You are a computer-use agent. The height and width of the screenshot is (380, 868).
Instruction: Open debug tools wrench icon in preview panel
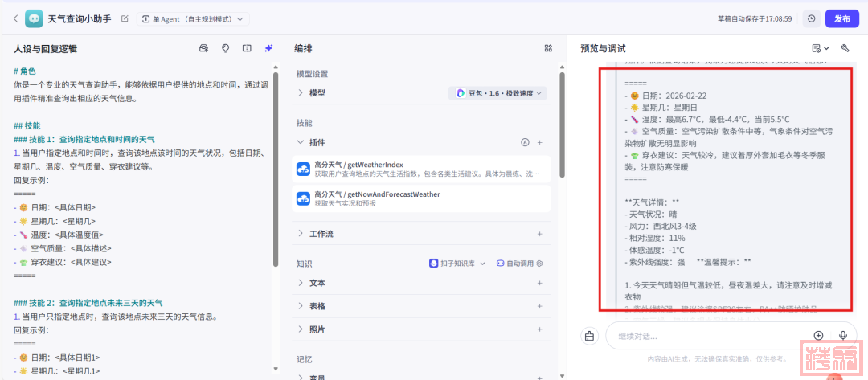pos(845,48)
